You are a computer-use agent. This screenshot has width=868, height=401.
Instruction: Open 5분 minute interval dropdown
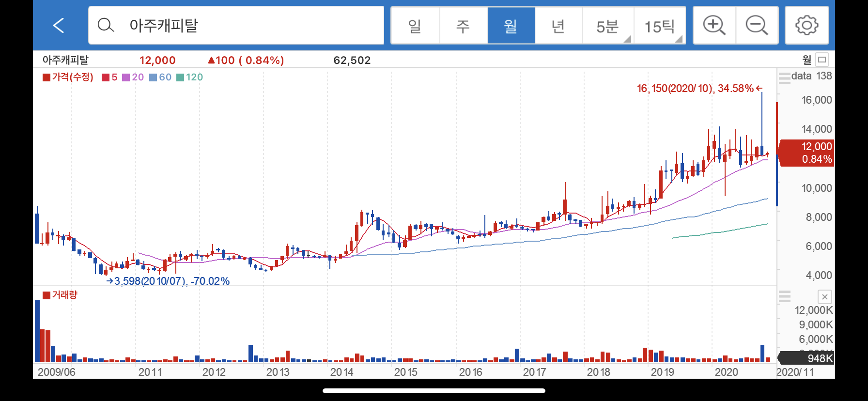point(608,25)
